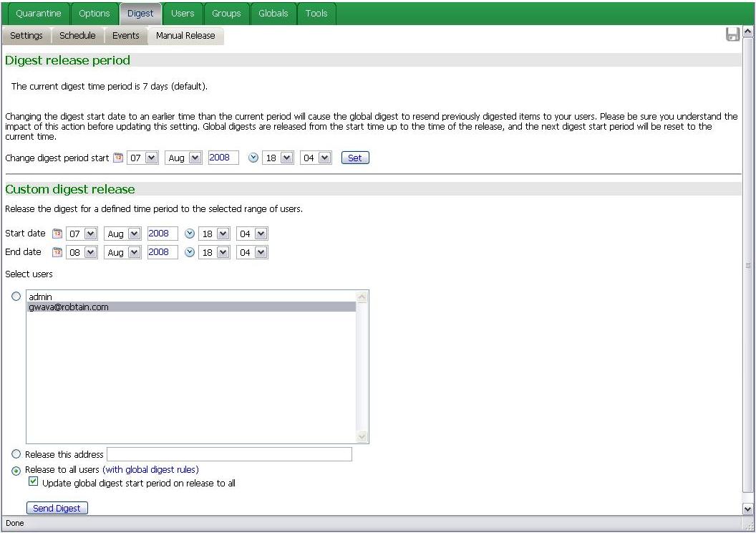Switch to the Quarantine tab
Screen dimensions: 756x533
click(x=39, y=14)
